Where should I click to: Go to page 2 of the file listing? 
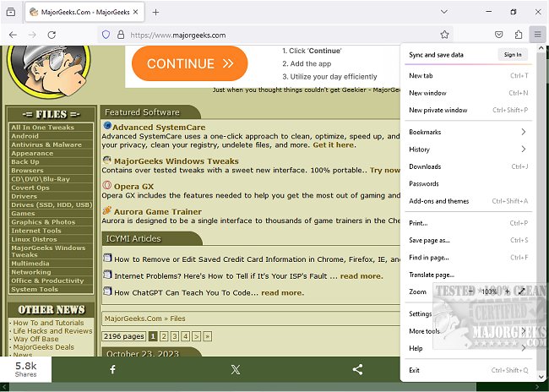164,336
